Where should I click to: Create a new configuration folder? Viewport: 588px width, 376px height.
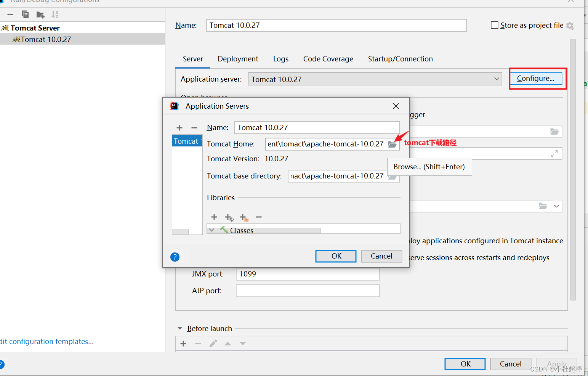pyautogui.click(x=40, y=15)
